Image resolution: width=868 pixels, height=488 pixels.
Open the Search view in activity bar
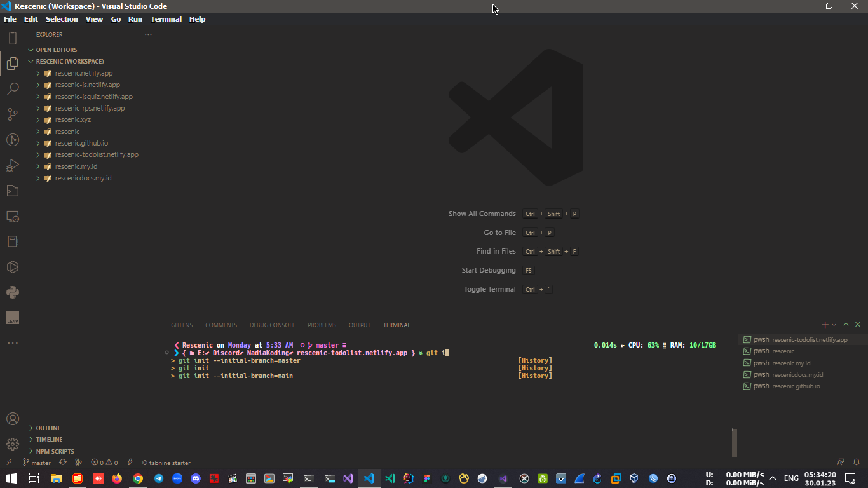tap(12, 89)
